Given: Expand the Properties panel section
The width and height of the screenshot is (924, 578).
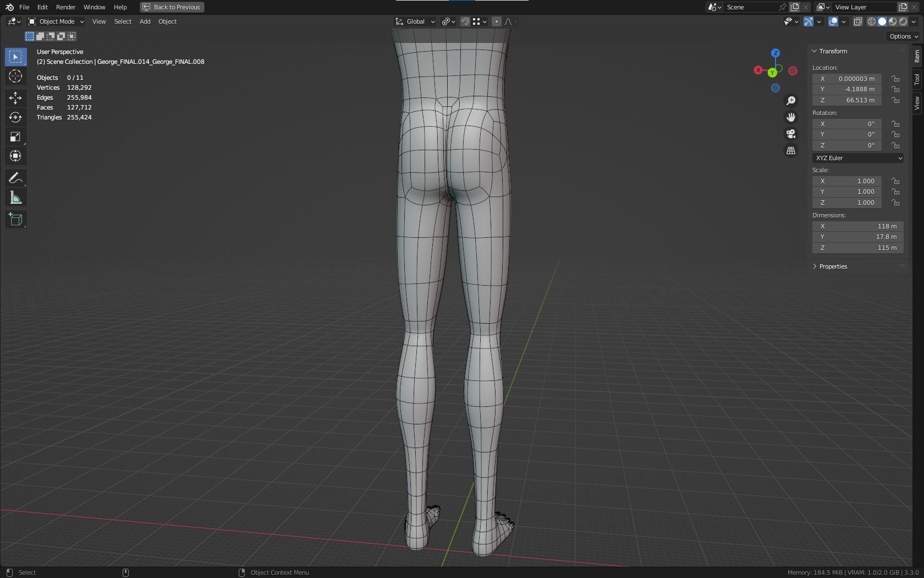Looking at the screenshot, I should point(833,266).
